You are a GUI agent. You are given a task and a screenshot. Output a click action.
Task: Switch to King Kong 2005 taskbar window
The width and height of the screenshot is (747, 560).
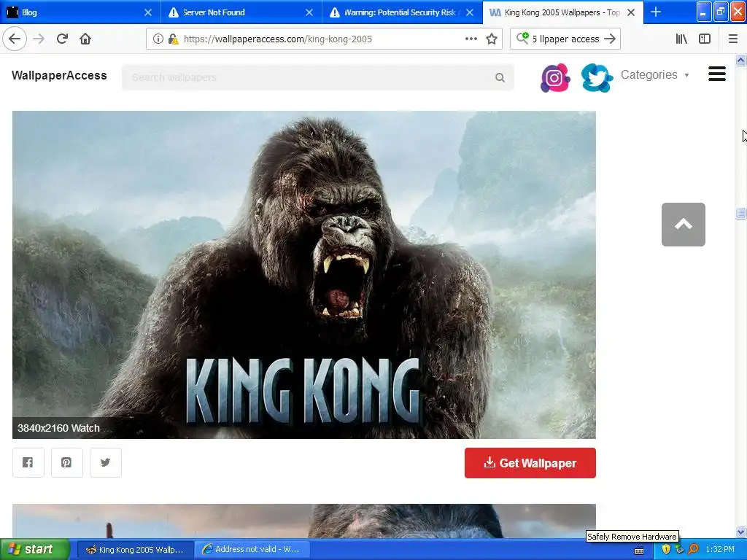point(135,550)
